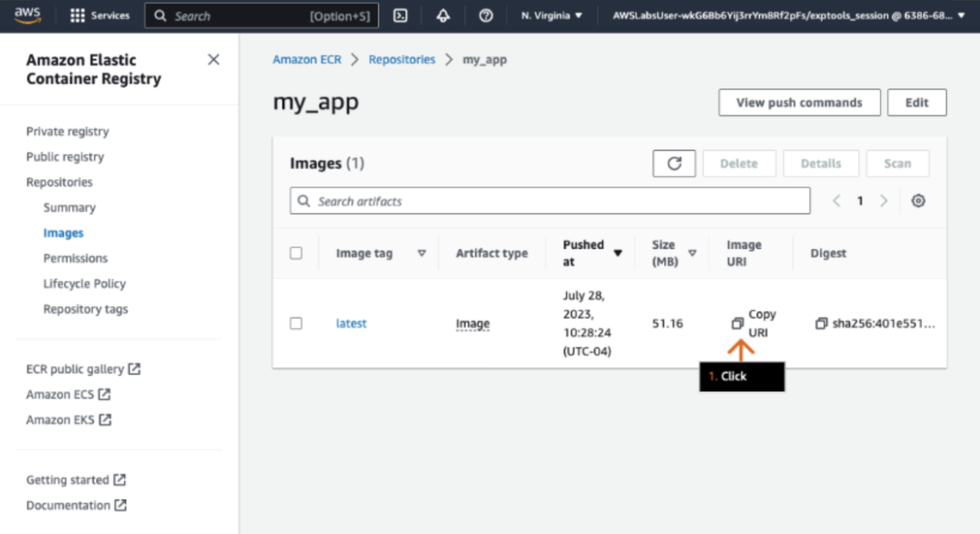980x534 pixels.
Task: Copy the sha256 digest icon
Action: pyautogui.click(x=821, y=323)
